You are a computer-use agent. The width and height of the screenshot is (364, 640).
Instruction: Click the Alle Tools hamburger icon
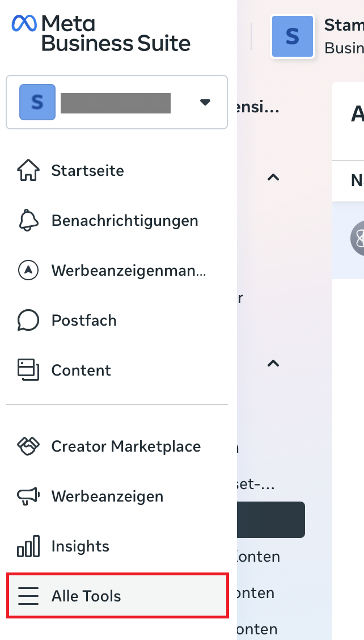[x=28, y=596]
